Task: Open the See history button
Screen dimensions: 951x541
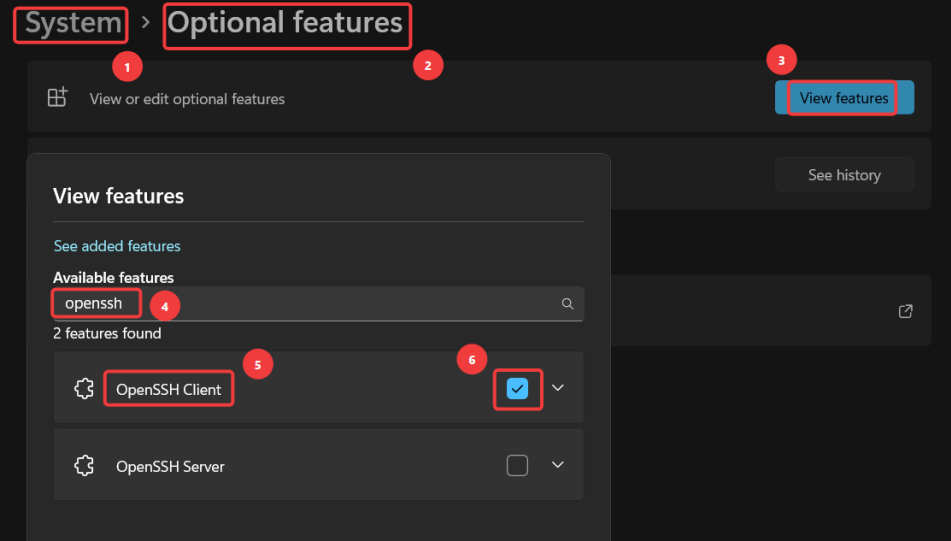Action: point(844,175)
